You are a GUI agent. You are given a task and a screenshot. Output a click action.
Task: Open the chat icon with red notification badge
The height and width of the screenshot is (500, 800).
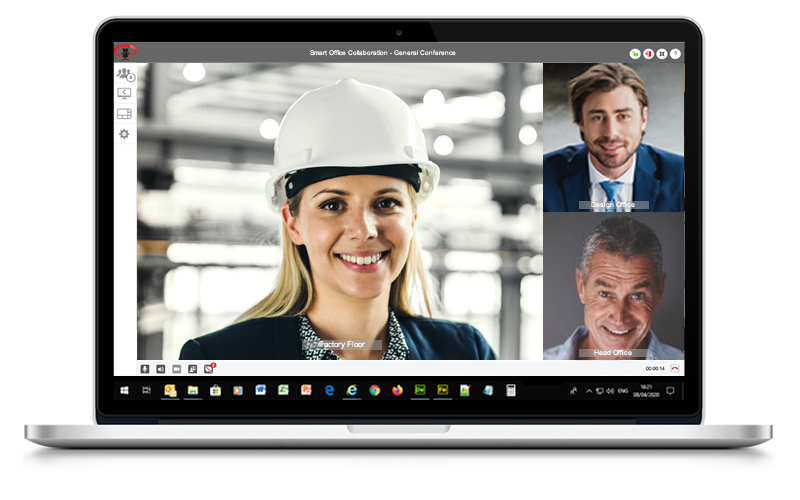209,368
